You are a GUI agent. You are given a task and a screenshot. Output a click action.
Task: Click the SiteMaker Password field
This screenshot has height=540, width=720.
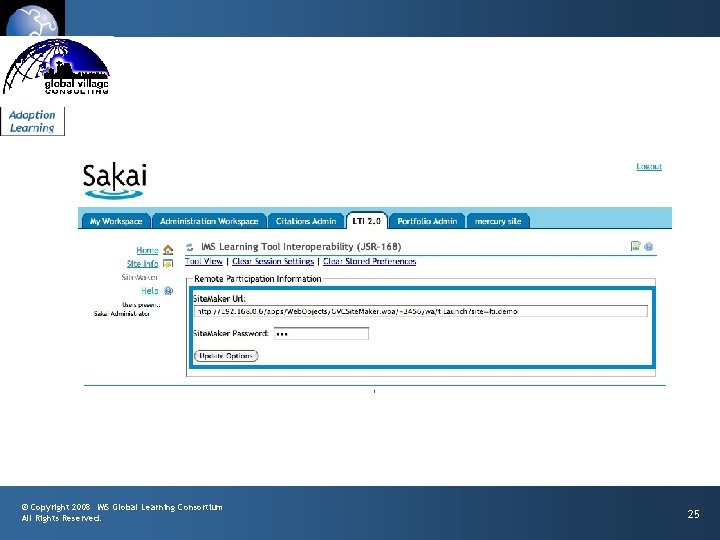(321, 333)
